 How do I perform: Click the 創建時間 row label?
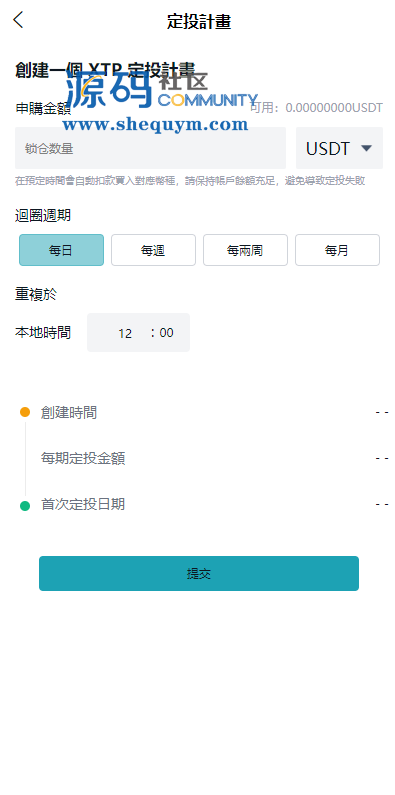pos(69,412)
